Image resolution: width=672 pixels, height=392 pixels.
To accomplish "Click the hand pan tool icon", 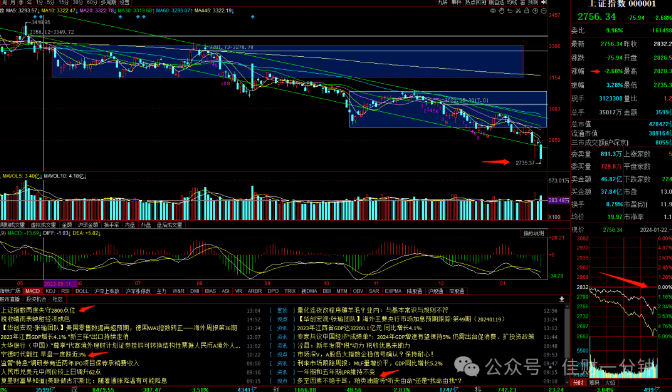I will coord(501,11).
